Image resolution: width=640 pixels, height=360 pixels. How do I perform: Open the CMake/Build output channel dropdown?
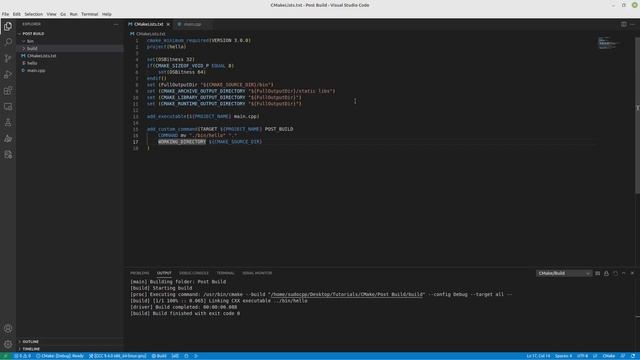pyautogui.click(x=564, y=273)
